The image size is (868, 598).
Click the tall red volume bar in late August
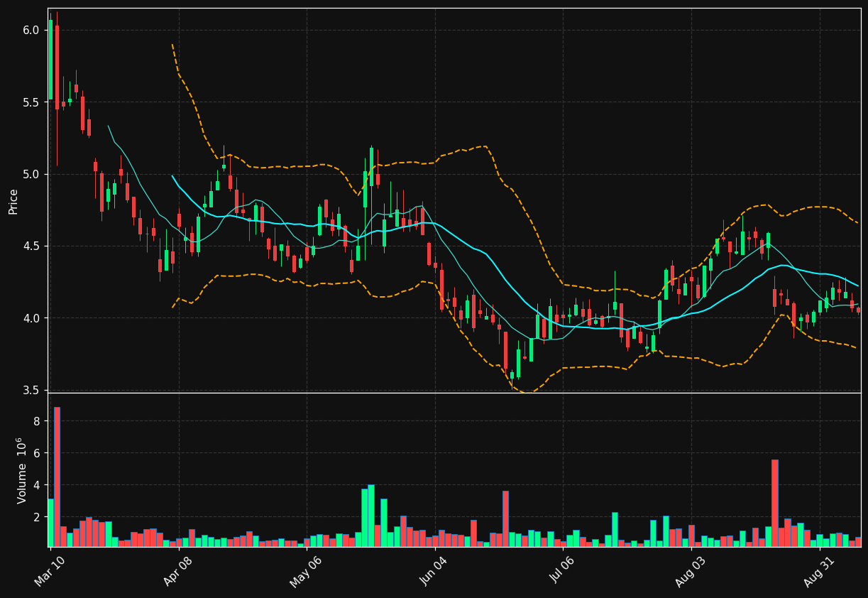[x=774, y=503]
